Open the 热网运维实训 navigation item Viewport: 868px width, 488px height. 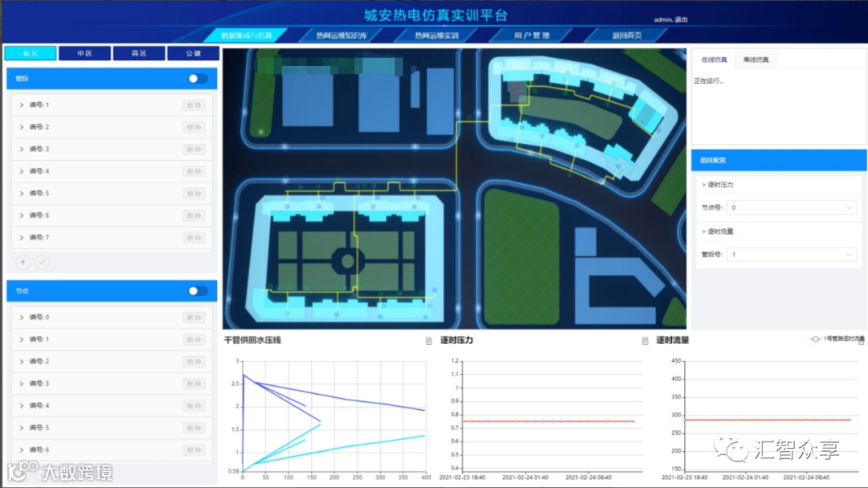point(436,35)
